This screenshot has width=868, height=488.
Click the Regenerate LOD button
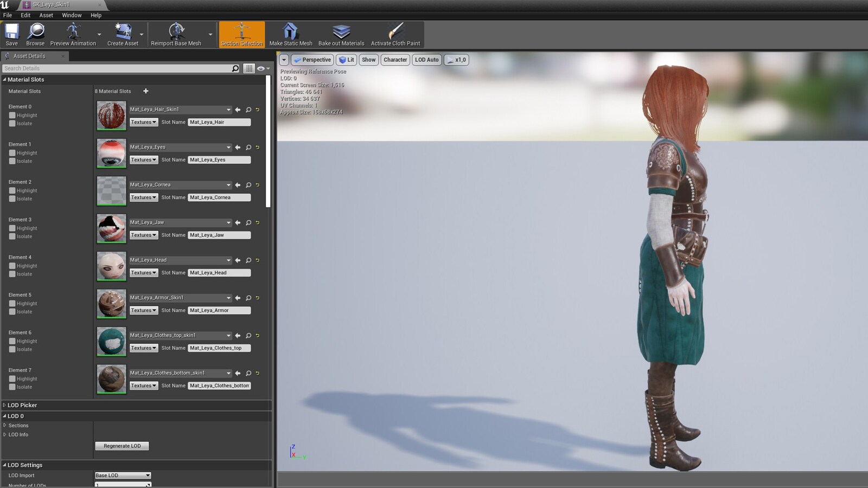point(122,446)
